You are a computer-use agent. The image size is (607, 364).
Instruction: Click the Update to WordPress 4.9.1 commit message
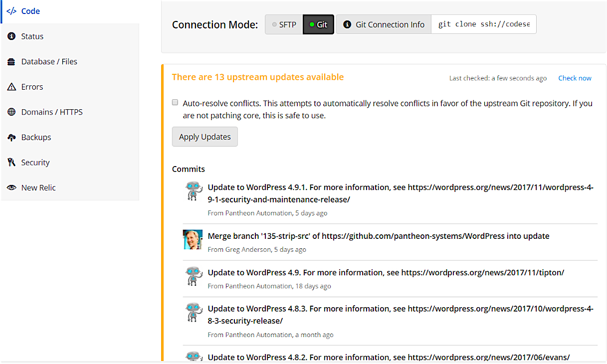click(401, 193)
